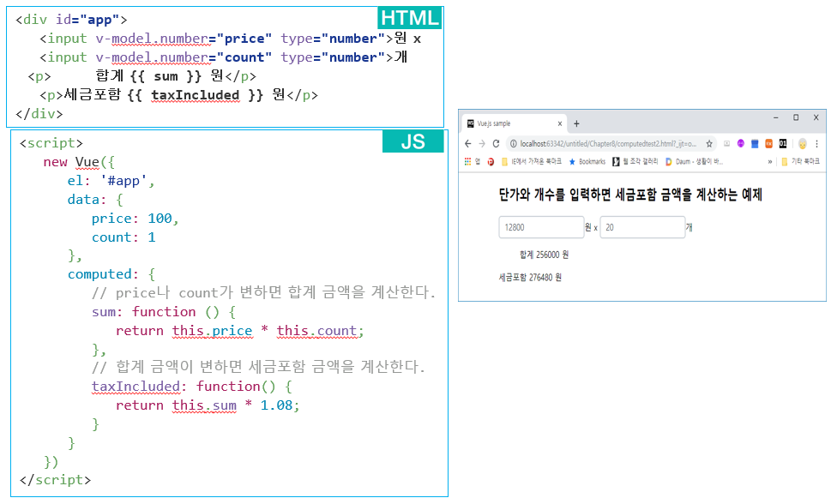Viewport: 831px width, 504px height.
Task: Click the code line count: 1
Action: pyautogui.click(x=123, y=237)
